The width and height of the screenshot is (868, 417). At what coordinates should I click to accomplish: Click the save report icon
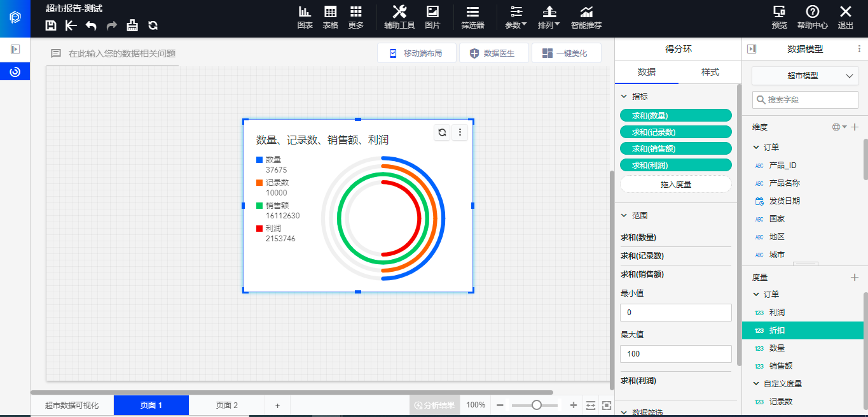tap(52, 25)
